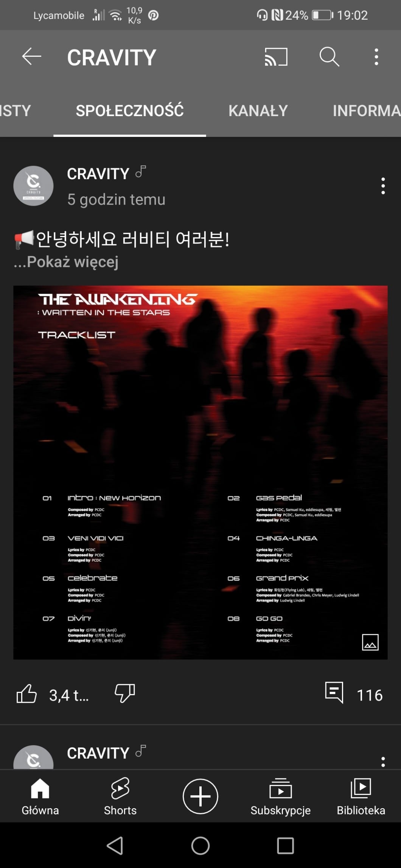Like the post with thumbs up
Image resolution: width=401 pixels, height=868 pixels.
(x=26, y=694)
